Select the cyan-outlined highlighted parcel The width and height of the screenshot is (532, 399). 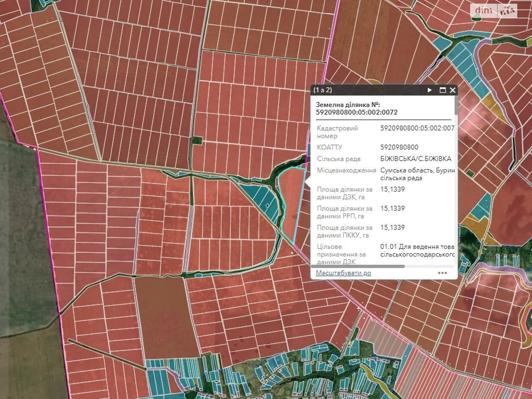(291, 203)
